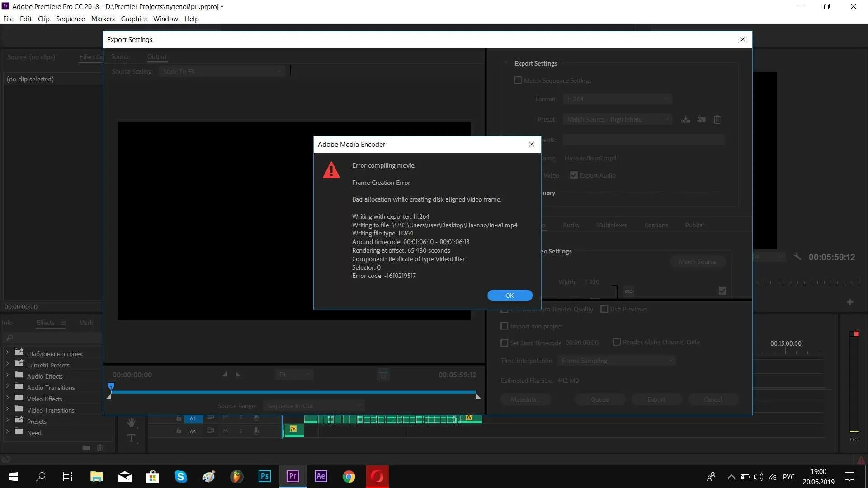Toggle Match Sequence Settings checkbox
The height and width of the screenshot is (488, 868).
coord(518,80)
